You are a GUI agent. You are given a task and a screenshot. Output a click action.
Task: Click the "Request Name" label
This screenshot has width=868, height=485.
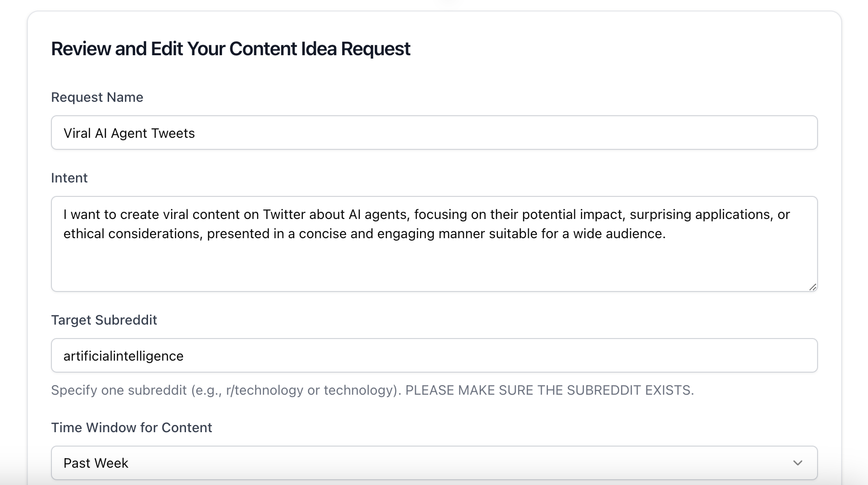click(97, 97)
